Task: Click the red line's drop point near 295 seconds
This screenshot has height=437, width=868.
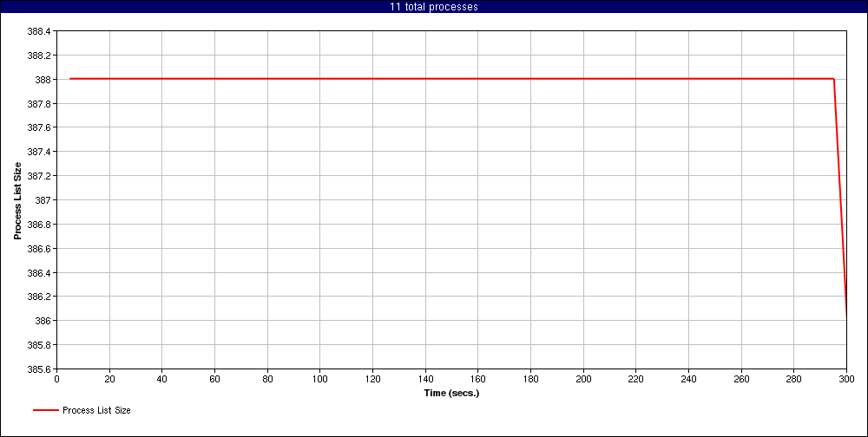Action: coord(833,79)
